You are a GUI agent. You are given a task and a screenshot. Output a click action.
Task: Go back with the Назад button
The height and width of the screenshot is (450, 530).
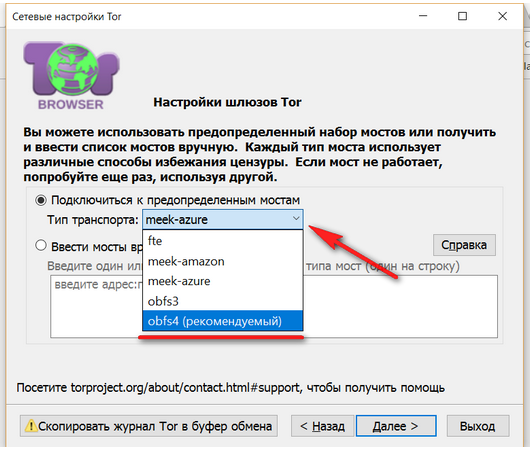pyautogui.click(x=322, y=426)
